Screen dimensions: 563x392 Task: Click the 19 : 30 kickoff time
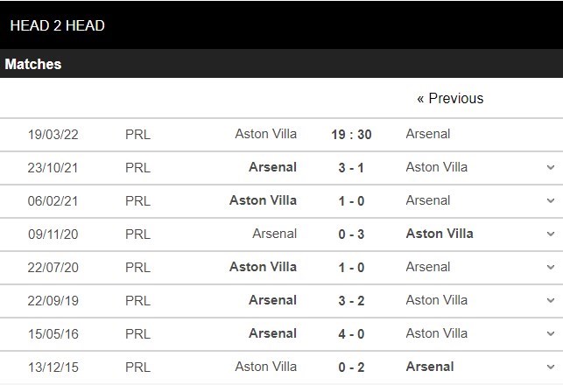click(351, 135)
